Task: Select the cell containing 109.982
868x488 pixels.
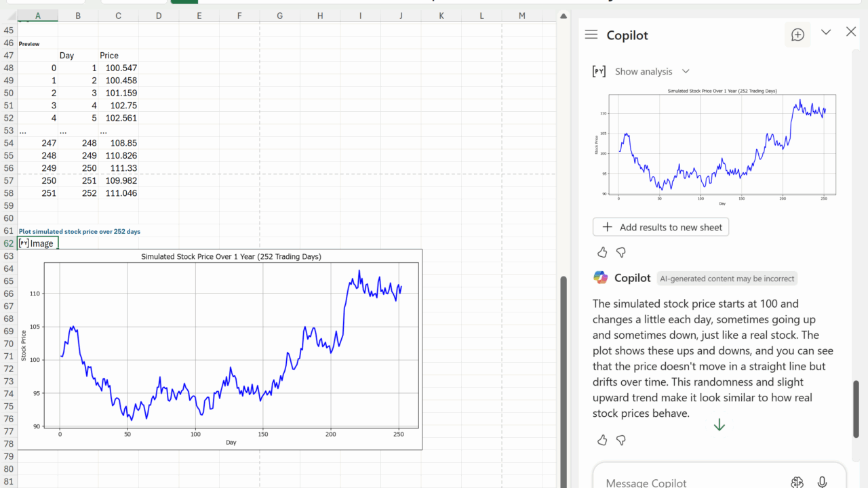Action: click(x=118, y=181)
